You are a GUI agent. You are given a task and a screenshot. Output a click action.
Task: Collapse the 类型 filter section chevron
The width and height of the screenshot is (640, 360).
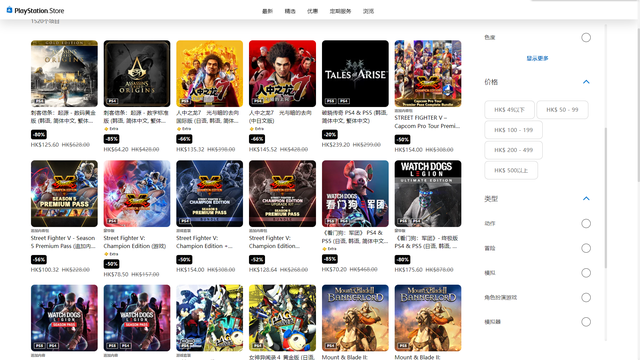pos(586,199)
